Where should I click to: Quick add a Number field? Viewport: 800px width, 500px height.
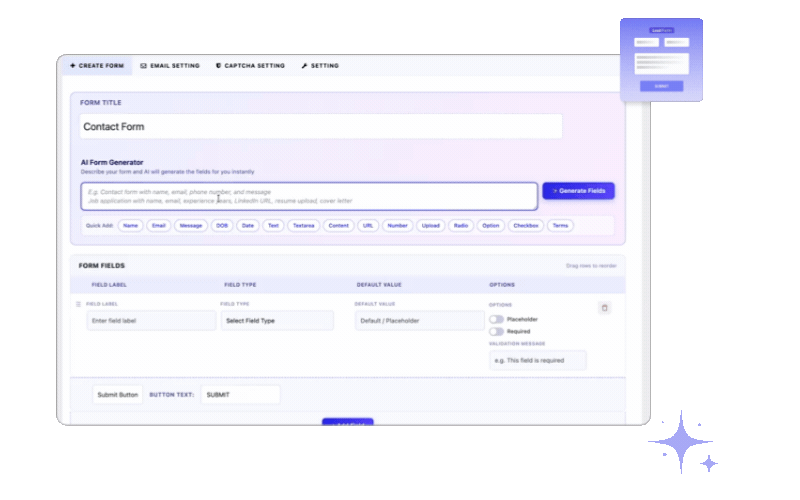pos(397,226)
